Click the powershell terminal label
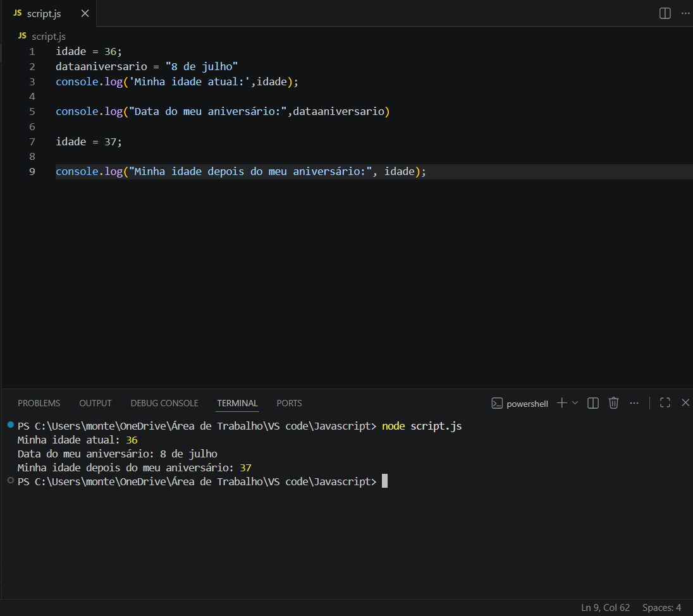693x616 pixels. [527, 404]
